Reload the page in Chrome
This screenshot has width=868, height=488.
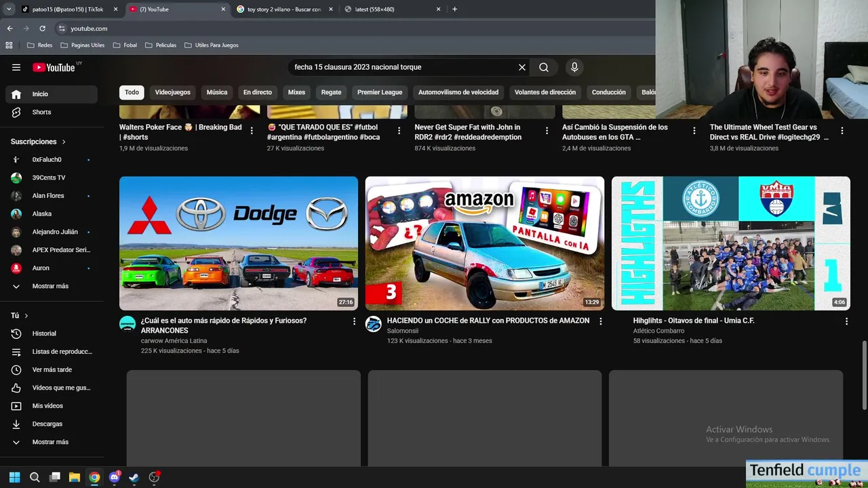[x=42, y=28]
